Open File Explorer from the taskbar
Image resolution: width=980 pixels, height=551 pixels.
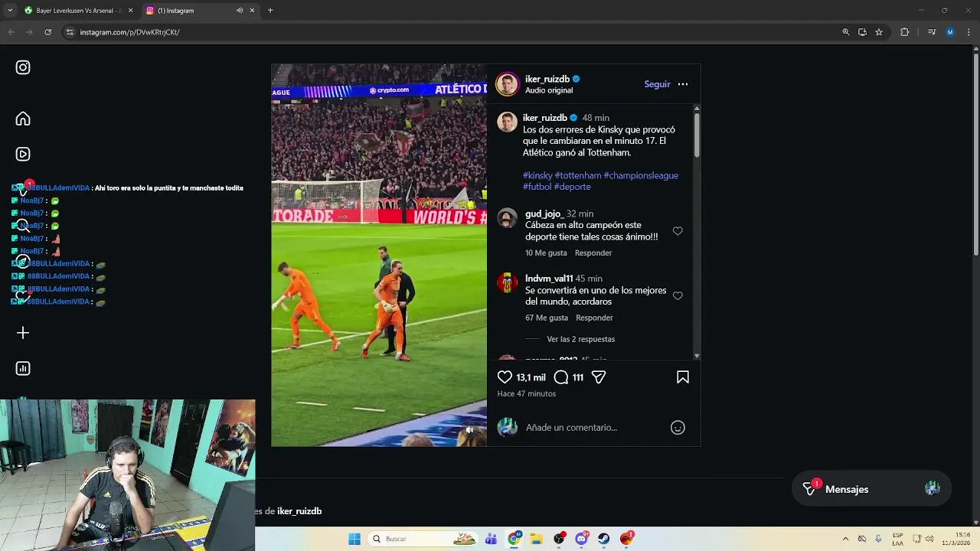point(537,539)
